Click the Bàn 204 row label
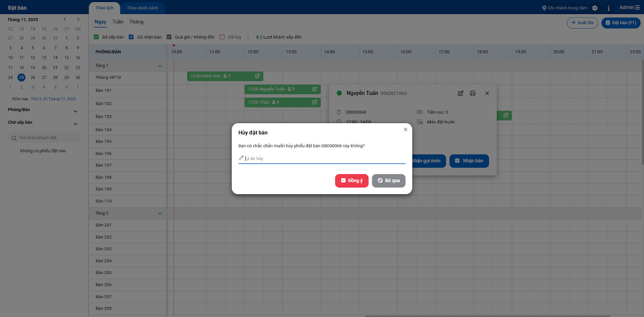644x317 pixels. pyautogui.click(x=103, y=261)
